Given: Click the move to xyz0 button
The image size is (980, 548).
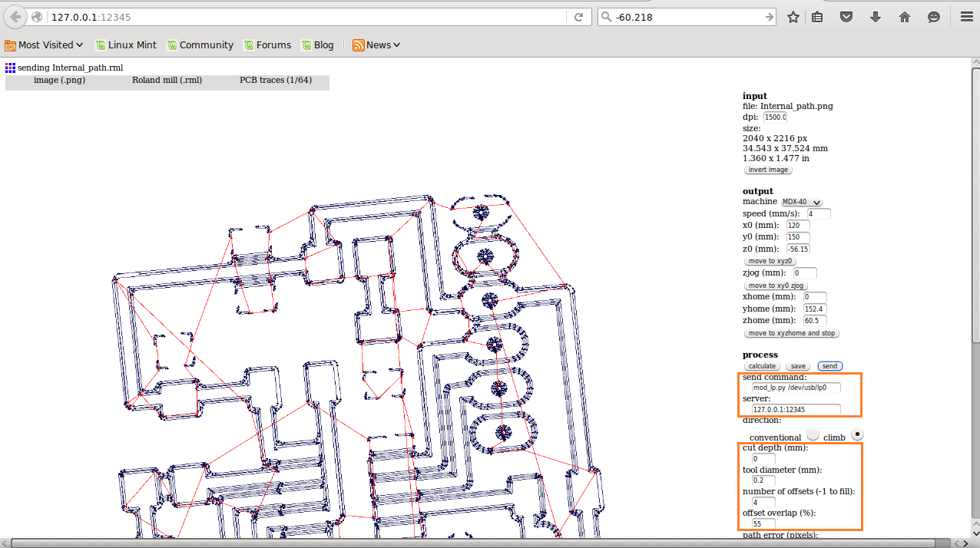Looking at the screenshot, I should pyautogui.click(x=770, y=261).
